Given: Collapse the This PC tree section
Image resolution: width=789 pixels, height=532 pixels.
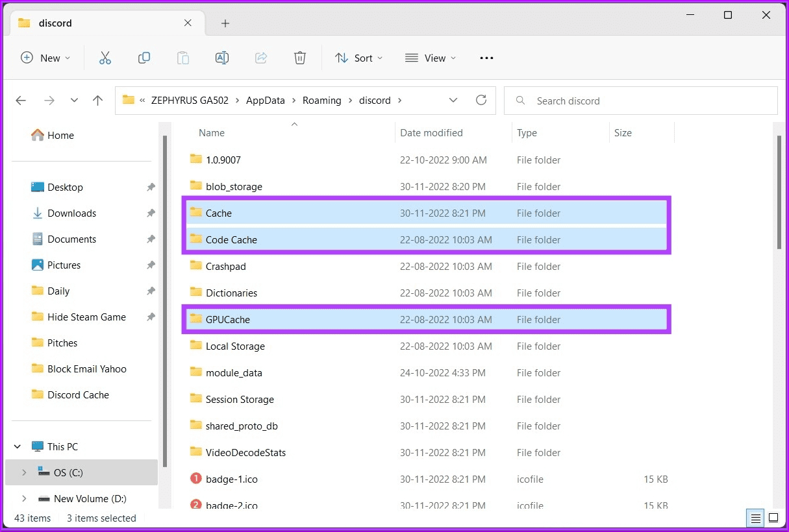Looking at the screenshot, I should [x=17, y=446].
